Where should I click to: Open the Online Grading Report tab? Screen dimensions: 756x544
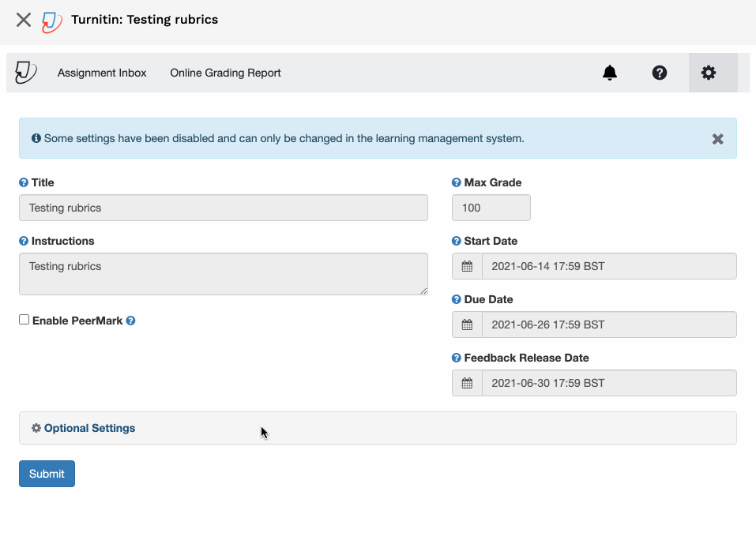click(225, 73)
